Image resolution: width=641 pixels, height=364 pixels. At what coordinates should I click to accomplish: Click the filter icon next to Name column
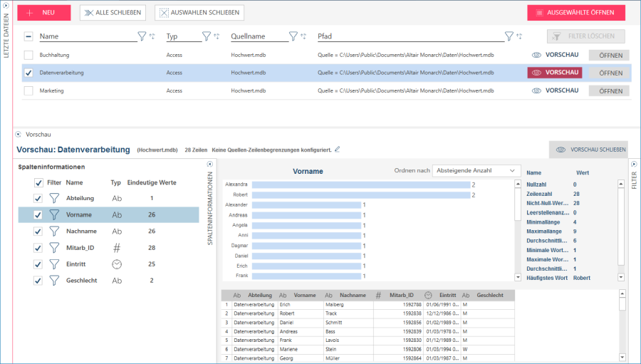pyautogui.click(x=141, y=36)
